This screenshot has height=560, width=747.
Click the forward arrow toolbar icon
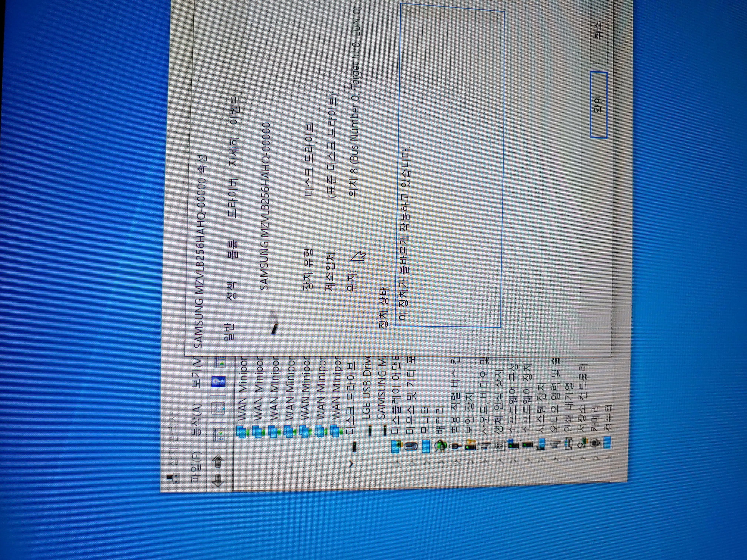[218, 461]
